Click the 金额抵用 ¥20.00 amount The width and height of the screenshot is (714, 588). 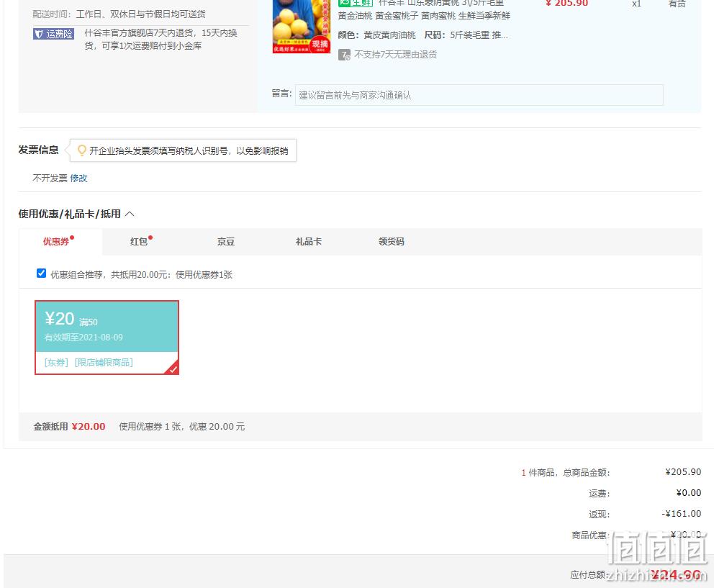(x=89, y=426)
